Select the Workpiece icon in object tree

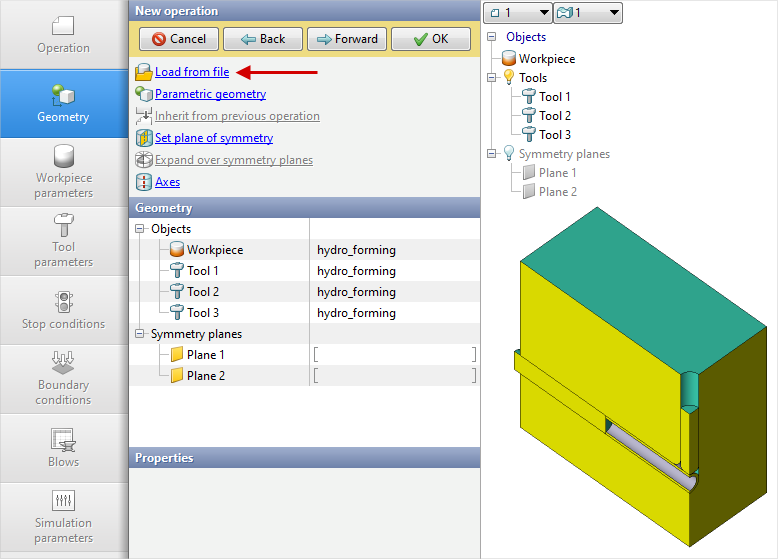[509, 59]
